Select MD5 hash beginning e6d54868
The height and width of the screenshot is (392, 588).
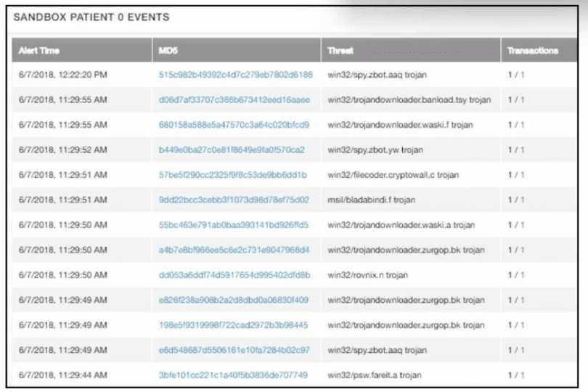coord(234,350)
